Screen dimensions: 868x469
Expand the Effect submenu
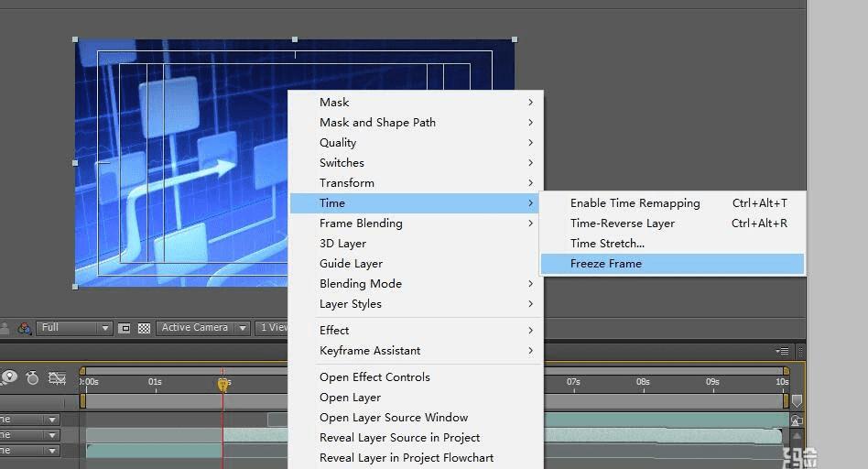(x=417, y=331)
